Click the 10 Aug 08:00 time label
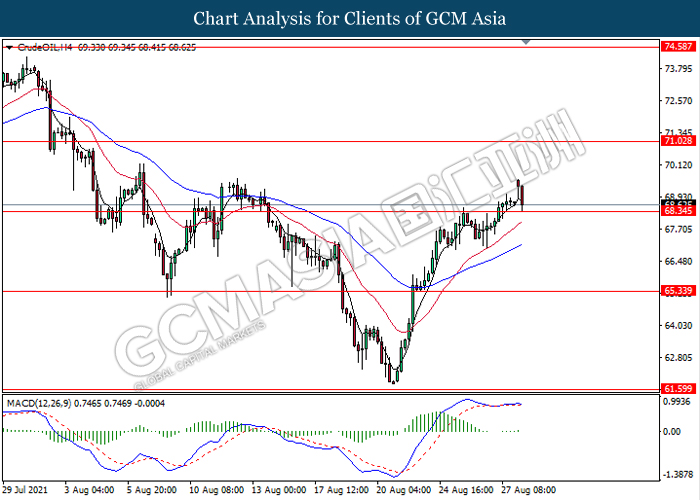The height and width of the screenshot is (500, 700). [217, 490]
